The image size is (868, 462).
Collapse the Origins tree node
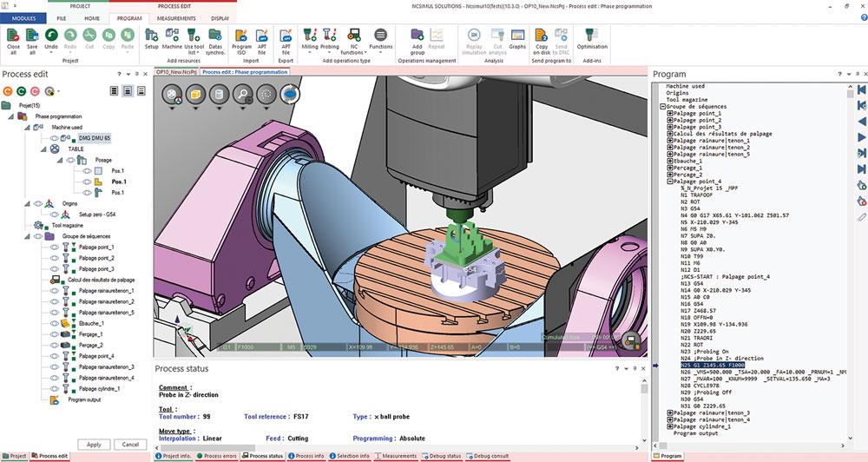point(27,204)
